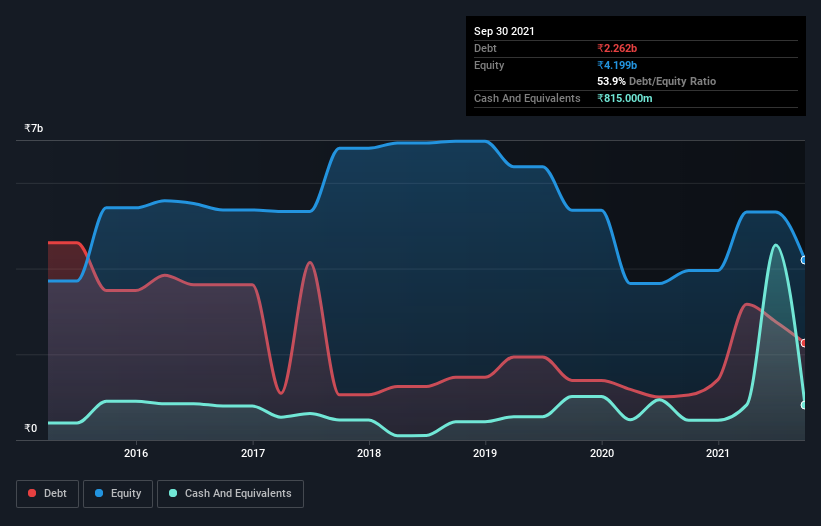Click the ₹815.000m cash value in tooltip

[x=625, y=98]
